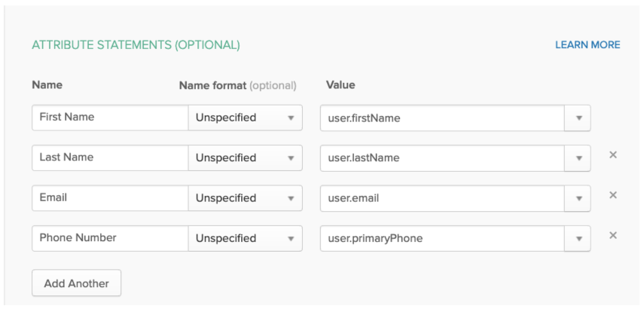Remove the Last Name attribute row
This screenshot has width=644, height=309.
612,155
